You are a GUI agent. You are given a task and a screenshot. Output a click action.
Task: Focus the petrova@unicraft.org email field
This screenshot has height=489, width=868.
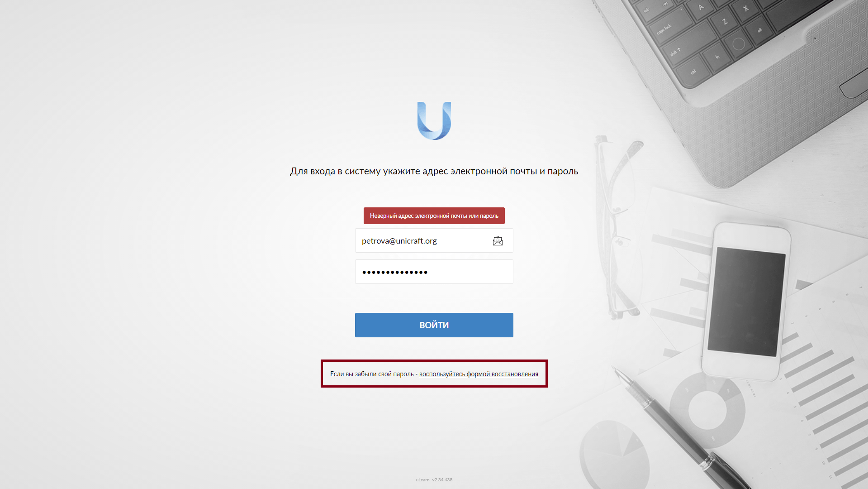tap(434, 240)
